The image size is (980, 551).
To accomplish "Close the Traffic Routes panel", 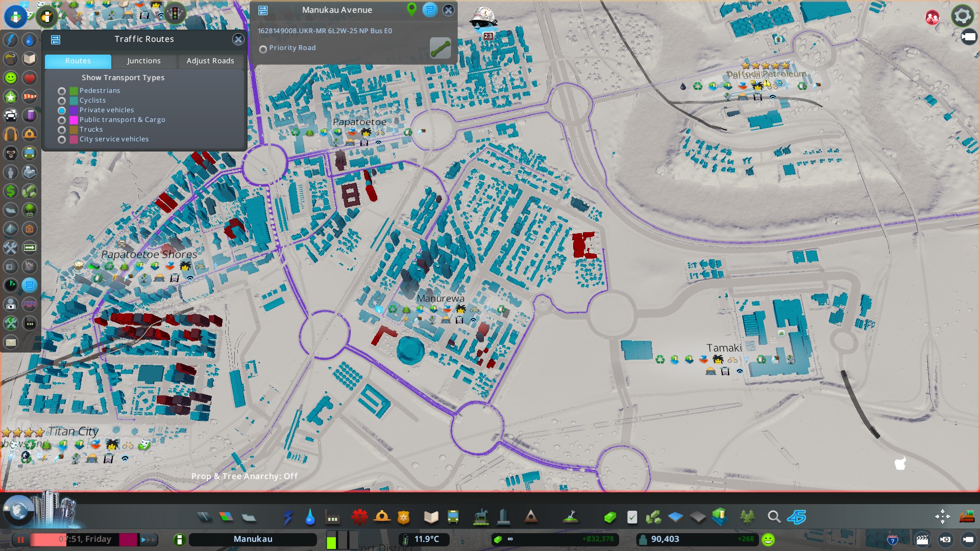I will point(238,39).
